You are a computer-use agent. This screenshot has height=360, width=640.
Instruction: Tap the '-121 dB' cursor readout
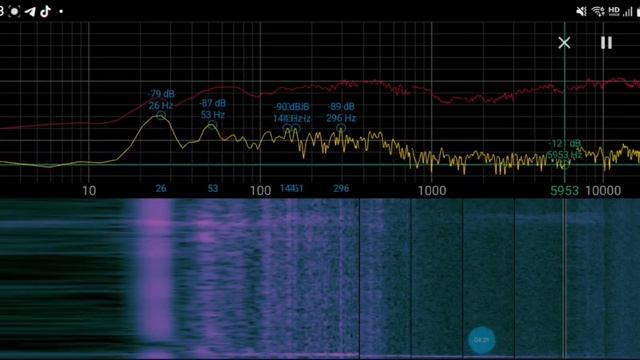pos(565,143)
